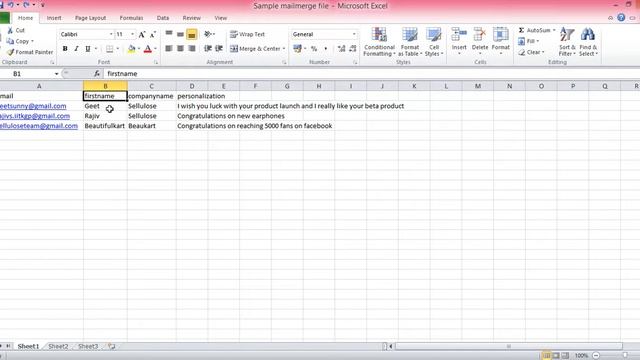Switch to Sheet3 worksheet tab
Viewport: 640px width, 360px height.
(x=88, y=347)
